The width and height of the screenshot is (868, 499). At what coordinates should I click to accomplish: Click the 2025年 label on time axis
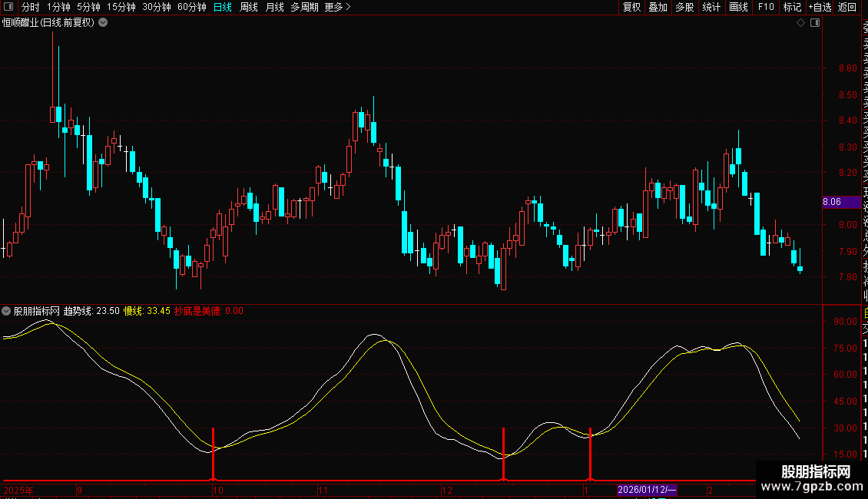coord(18,490)
